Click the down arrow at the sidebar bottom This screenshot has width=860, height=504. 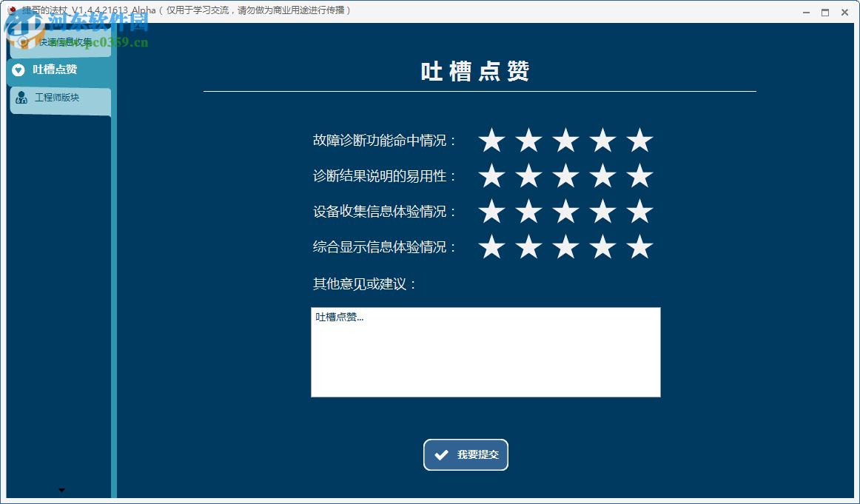[x=61, y=489]
